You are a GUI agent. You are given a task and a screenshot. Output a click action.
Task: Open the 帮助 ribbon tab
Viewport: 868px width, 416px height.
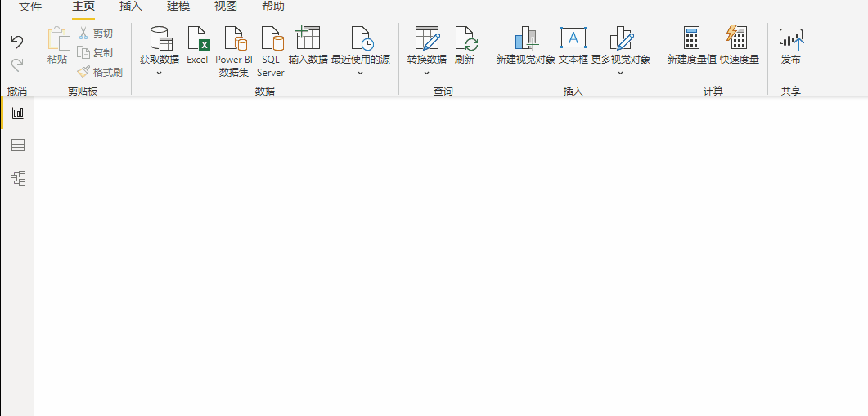point(273,7)
